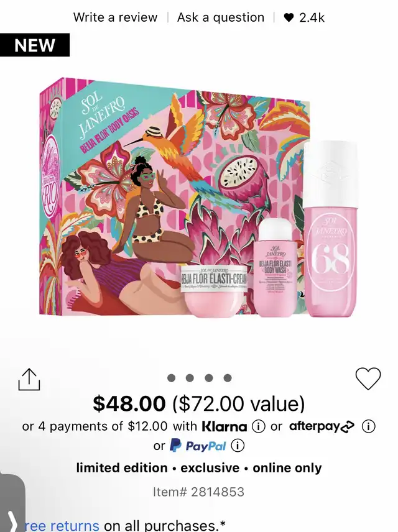This screenshot has width=398, height=532.
Task: Select the second image carousel dot
Action: pyautogui.click(x=190, y=378)
